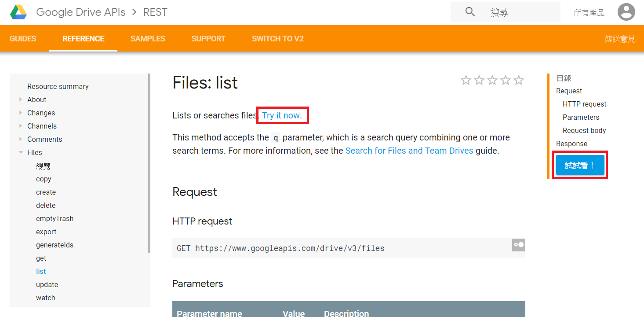Jump to Request in table of contents
Screen dimensions: 644x317
tap(569, 91)
